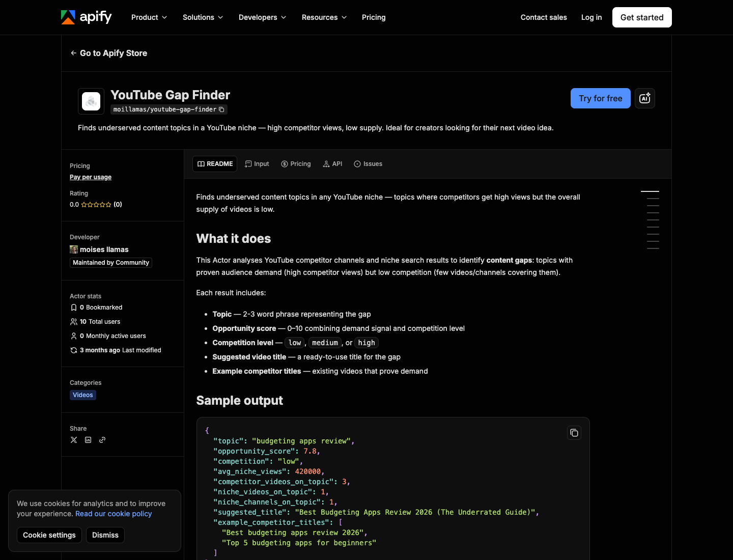
Task: Open the Issues tab
Action: 368,164
